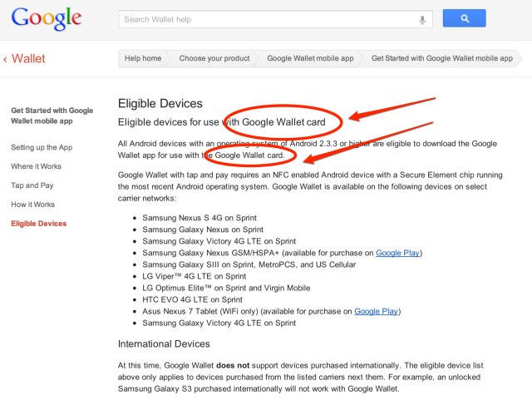Select Eligible Devices in sidebar
This screenshot has width=532, height=400.
point(39,224)
